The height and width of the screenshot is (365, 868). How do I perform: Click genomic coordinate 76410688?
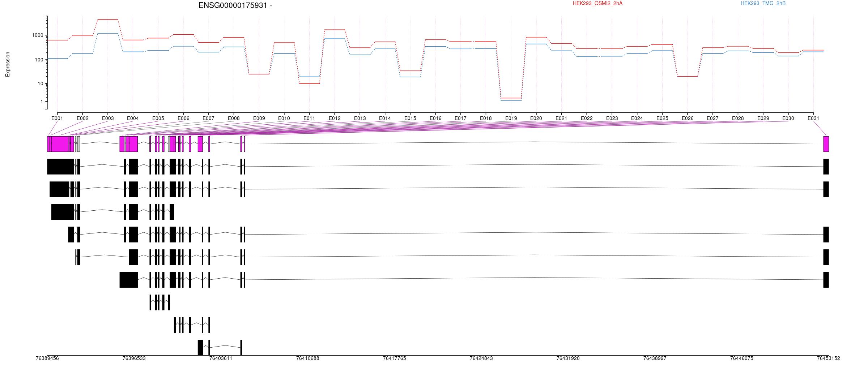[x=308, y=358]
